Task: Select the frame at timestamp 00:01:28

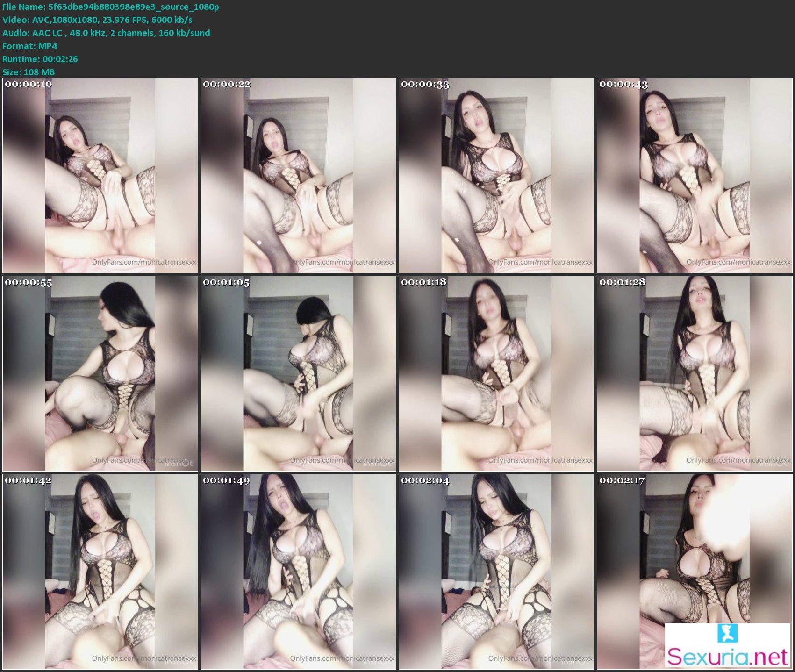Action: [695, 373]
